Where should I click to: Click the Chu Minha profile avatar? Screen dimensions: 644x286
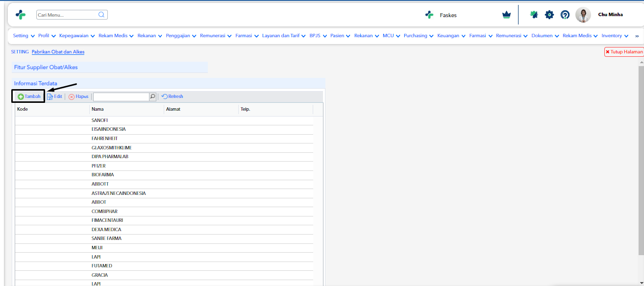tap(583, 15)
